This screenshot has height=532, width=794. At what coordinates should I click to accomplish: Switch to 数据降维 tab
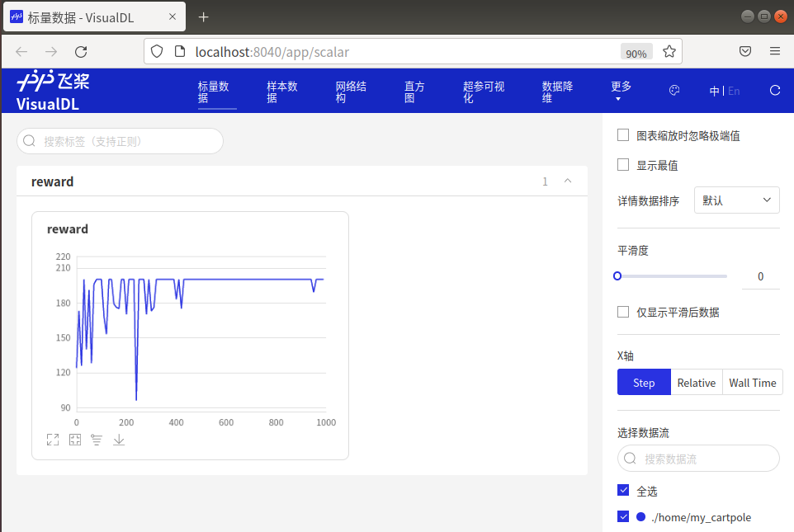[x=557, y=92]
